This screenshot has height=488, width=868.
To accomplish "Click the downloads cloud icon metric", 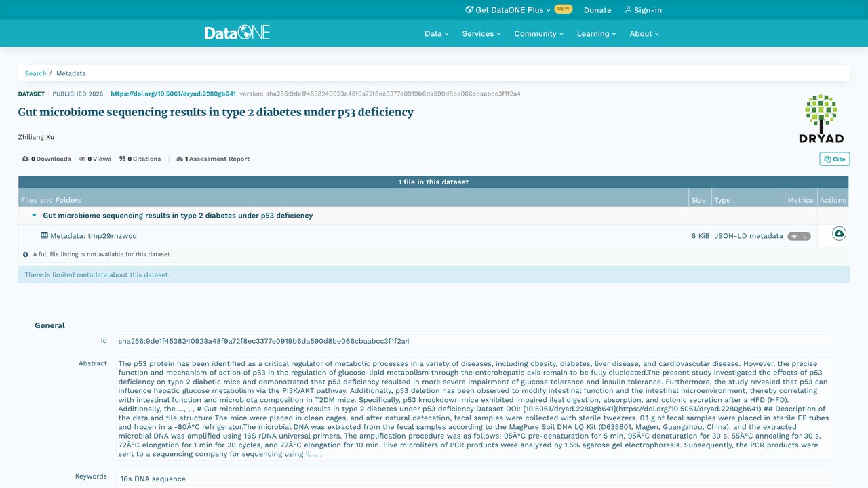I will click(26, 159).
